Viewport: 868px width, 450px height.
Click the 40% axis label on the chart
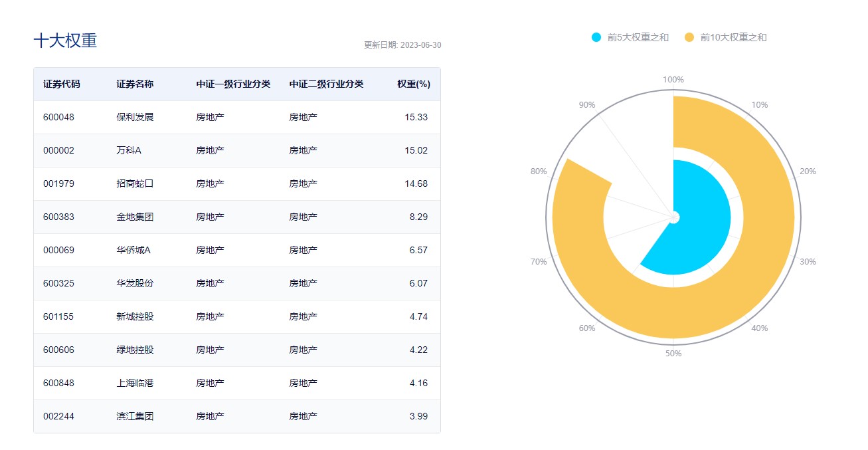pyautogui.click(x=760, y=328)
